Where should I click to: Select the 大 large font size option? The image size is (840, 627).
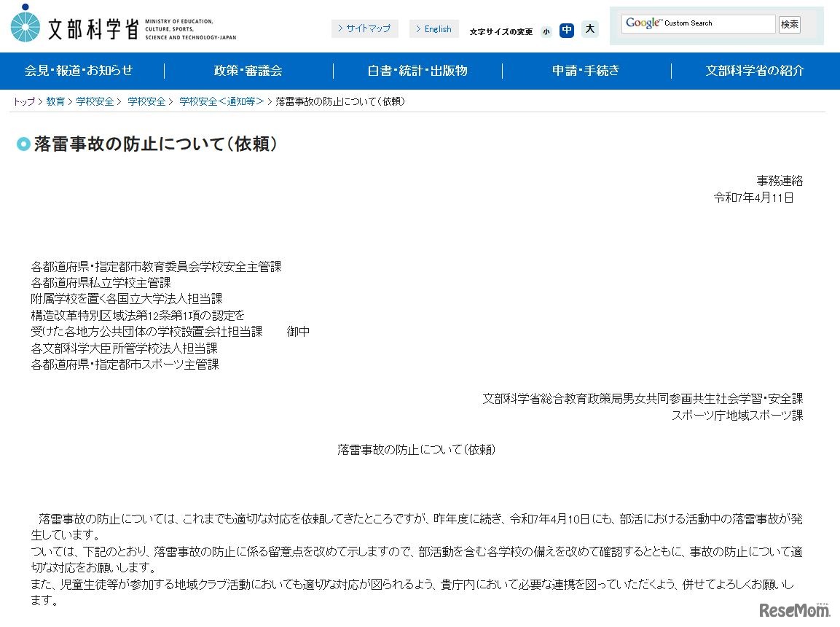(589, 30)
